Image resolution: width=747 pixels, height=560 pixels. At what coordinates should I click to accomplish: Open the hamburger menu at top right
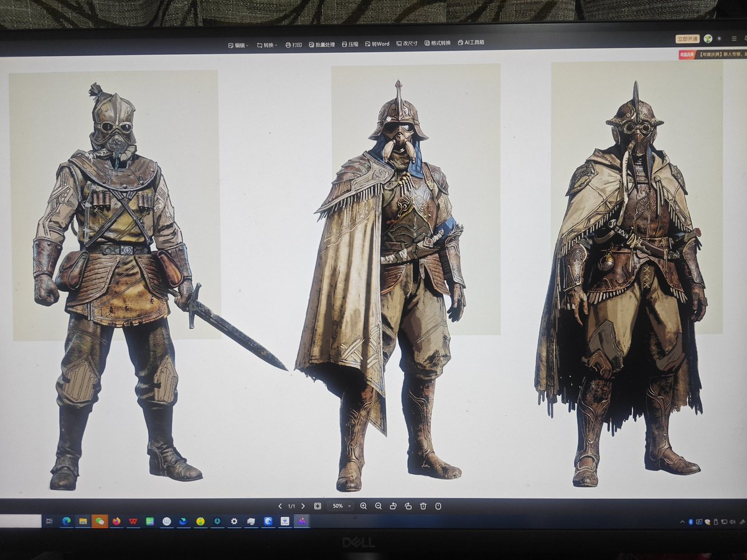pos(735,39)
